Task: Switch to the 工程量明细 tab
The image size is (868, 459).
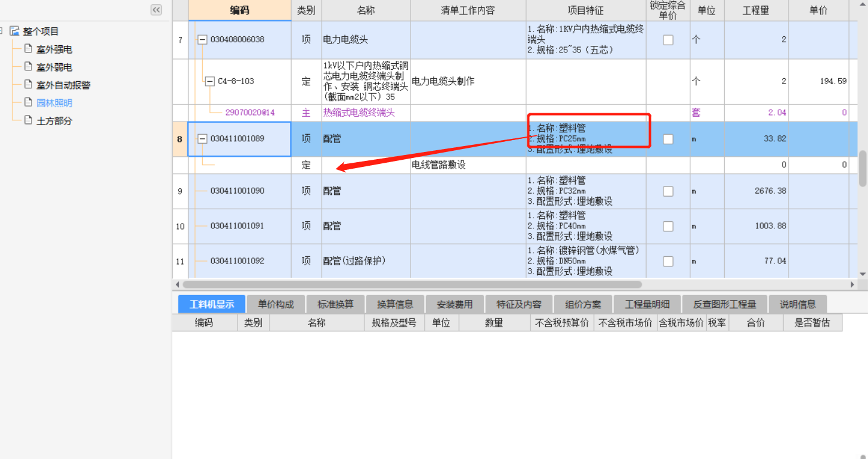Action: click(x=647, y=304)
